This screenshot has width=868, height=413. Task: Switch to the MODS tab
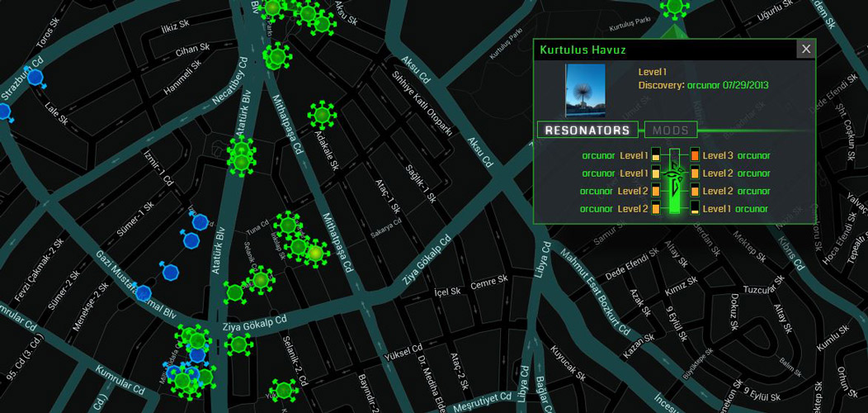(670, 131)
